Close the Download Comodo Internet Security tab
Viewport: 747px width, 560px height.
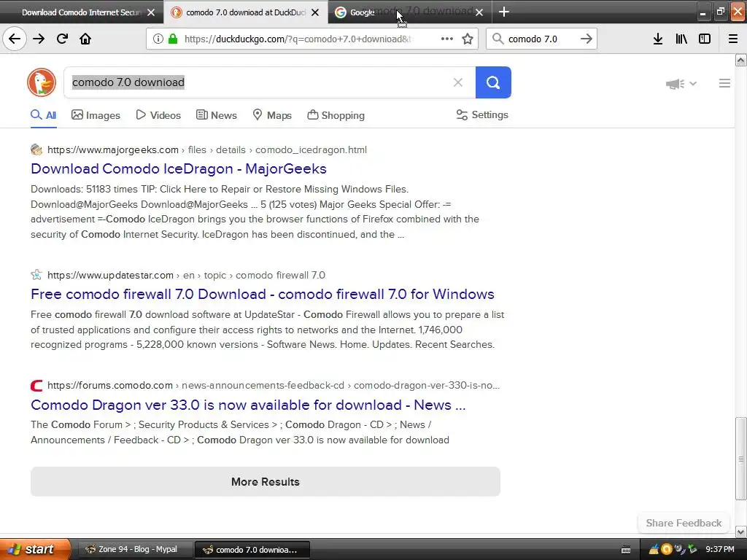tap(151, 12)
